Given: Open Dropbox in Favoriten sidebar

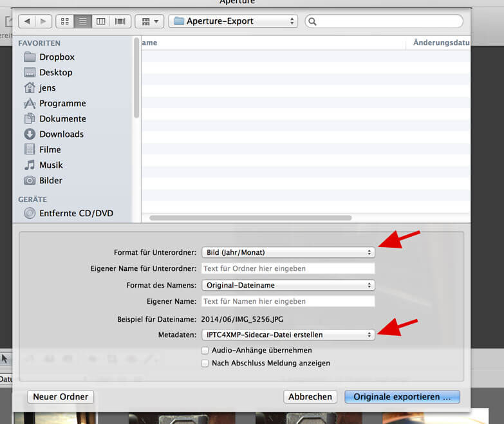Looking at the screenshot, I should [57, 57].
